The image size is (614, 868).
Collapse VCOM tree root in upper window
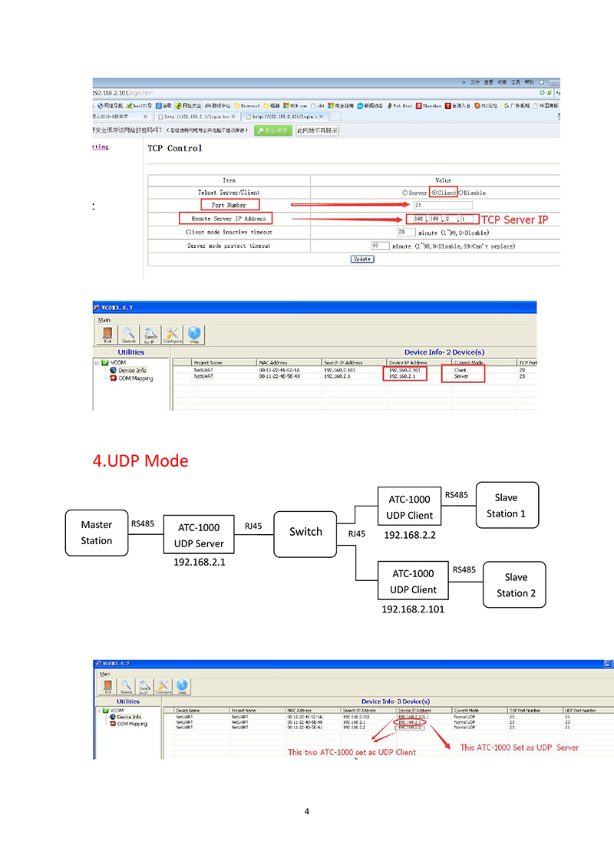[x=97, y=362]
